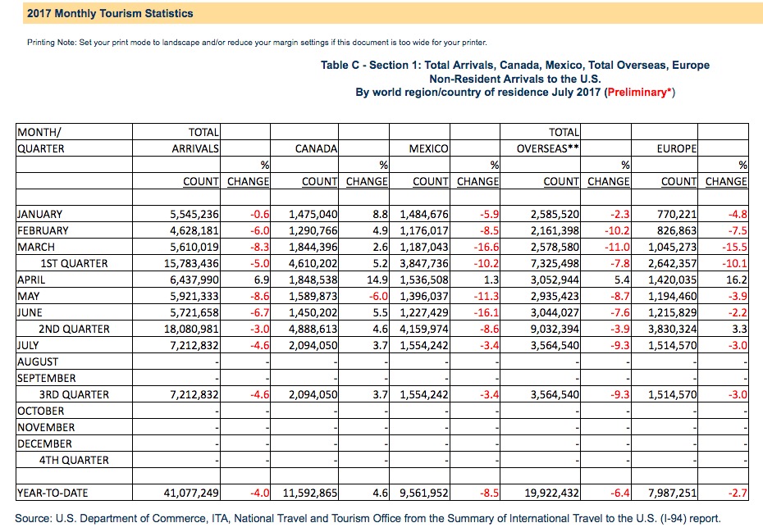Click the 'DECEMBER' row label
This screenshot has height=532, width=763.
[x=44, y=444]
